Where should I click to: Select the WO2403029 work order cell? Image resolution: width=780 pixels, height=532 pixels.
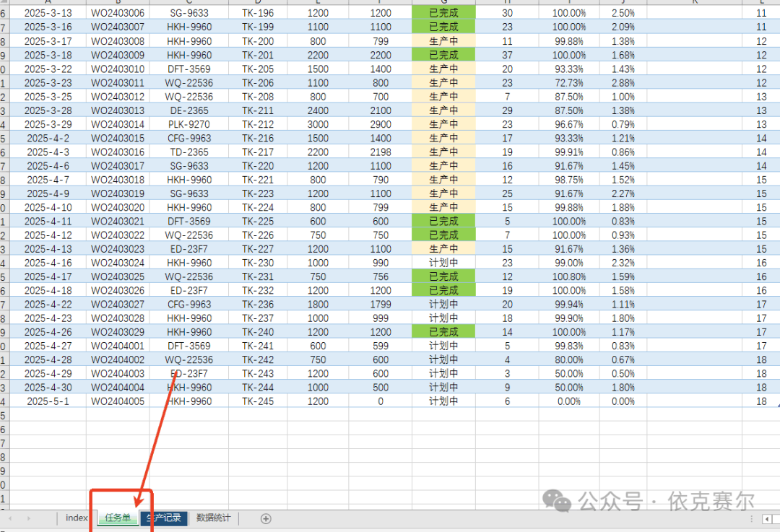(118, 332)
